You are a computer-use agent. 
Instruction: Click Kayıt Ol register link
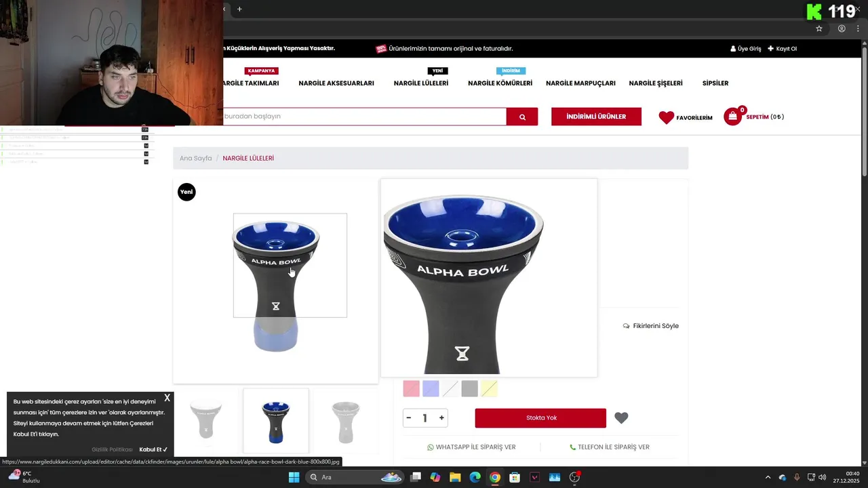click(783, 49)
